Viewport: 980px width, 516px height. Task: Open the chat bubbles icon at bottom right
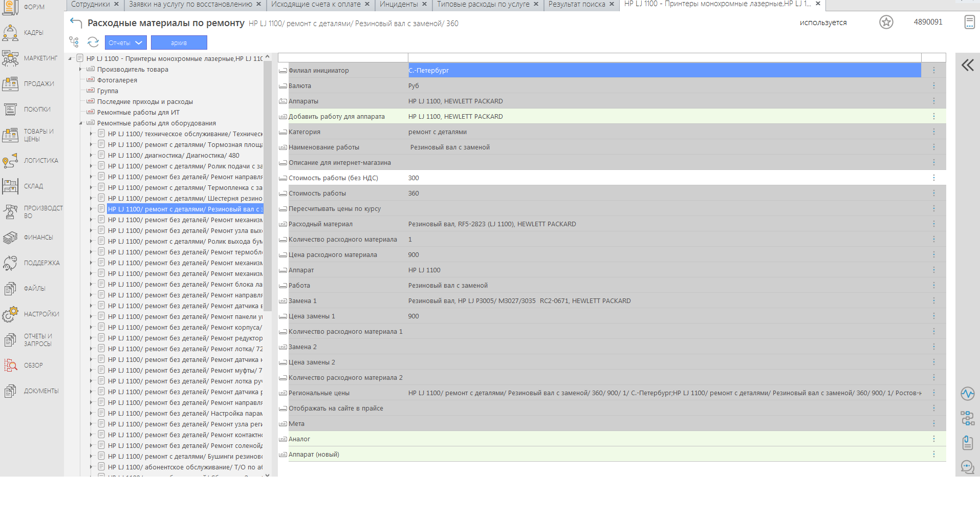pos(967,467)
